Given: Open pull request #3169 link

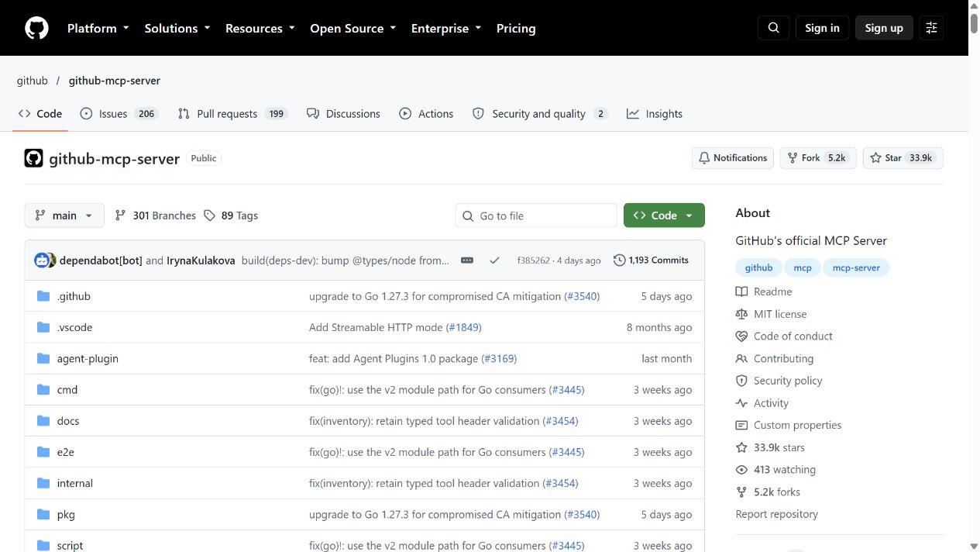Looking at the screenshot, I should (499, 358).
